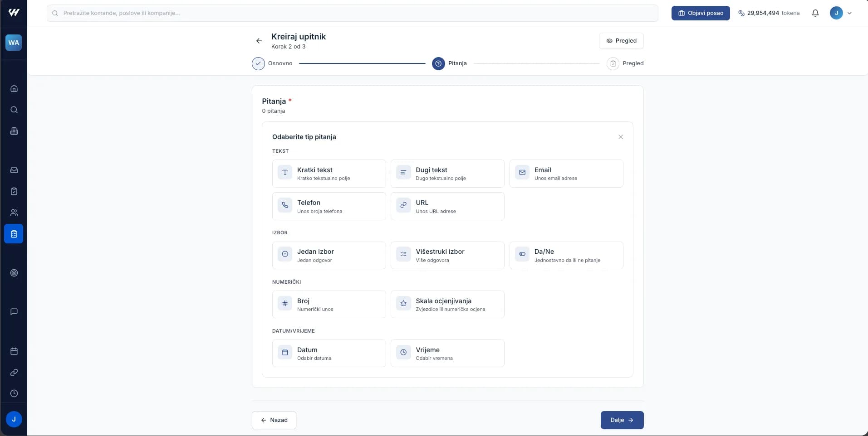Click the Dalje button
This screenshot has height=436, width=868.
(x=622, y=420)
